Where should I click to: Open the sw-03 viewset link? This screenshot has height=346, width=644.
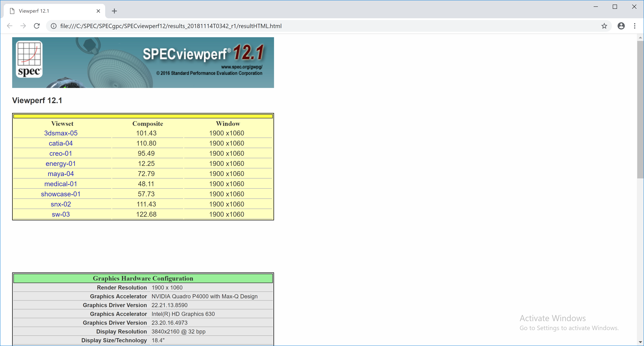click(61, 214)
